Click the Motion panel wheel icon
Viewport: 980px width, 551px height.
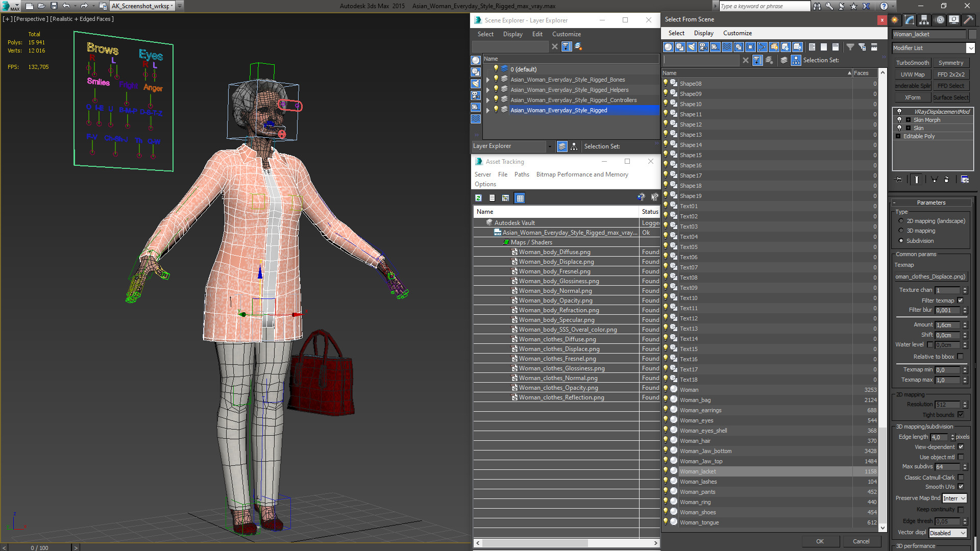pyautogui.click(x=939, y=20)
